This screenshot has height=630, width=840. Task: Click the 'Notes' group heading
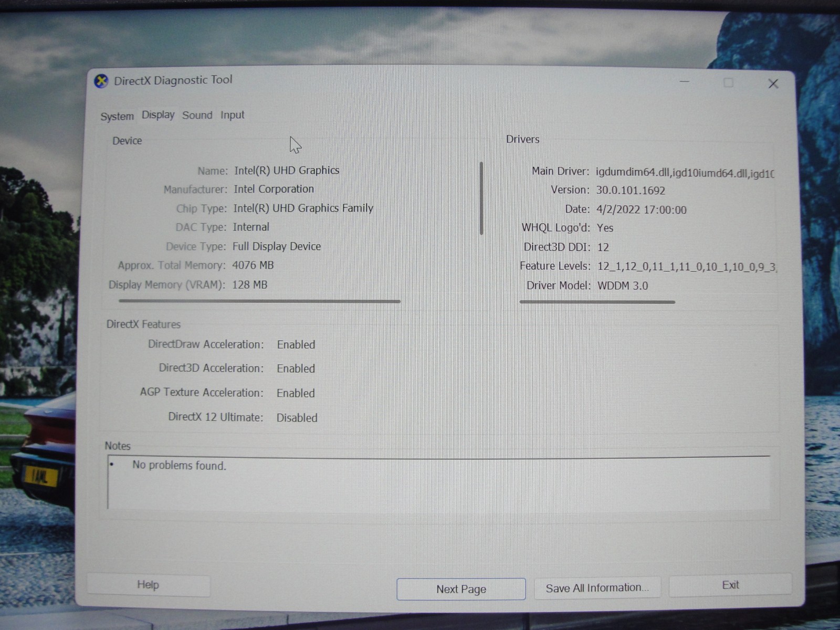(118, 446)
